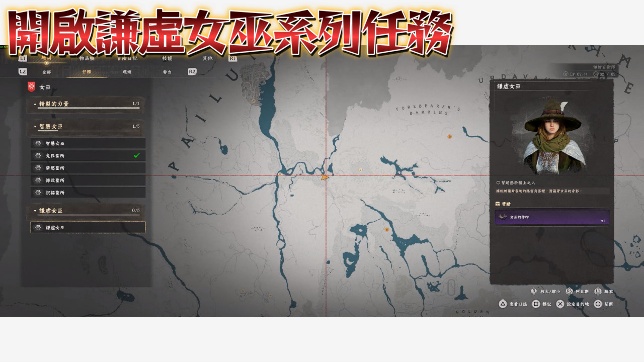Open the 全部 filter tab
This screenshot has width=644, height=362.
point(46,72)
